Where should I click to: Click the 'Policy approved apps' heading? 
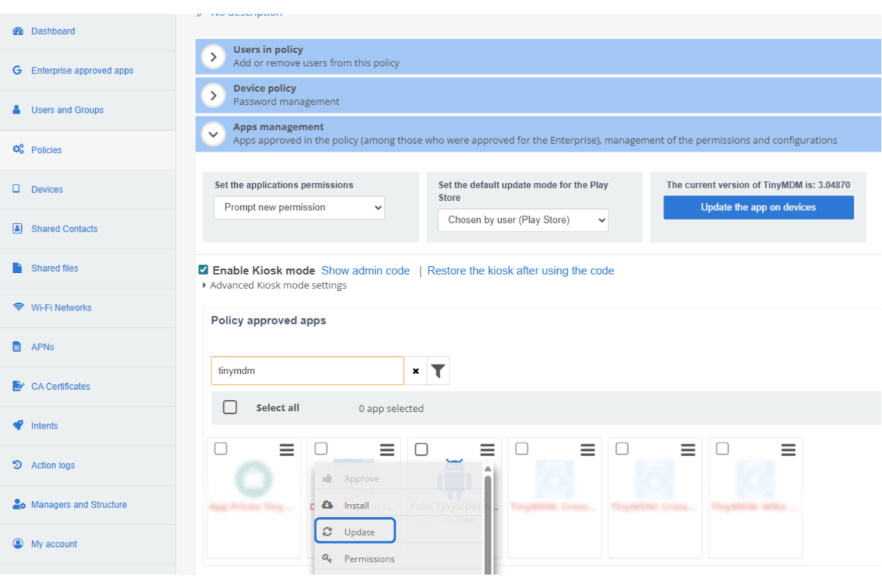pyautogui.click(x=268, y=321)
